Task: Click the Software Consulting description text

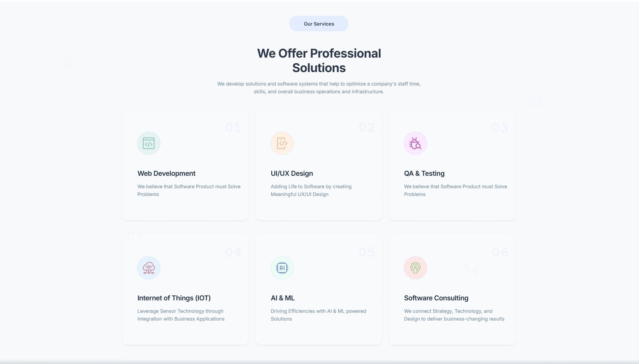Action: (454, 315)
